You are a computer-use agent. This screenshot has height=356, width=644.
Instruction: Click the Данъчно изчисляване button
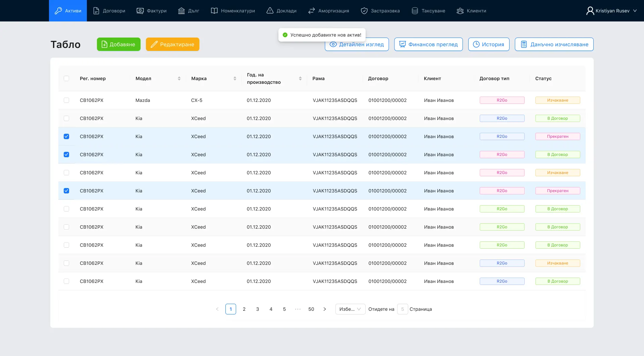tap(554, 44)
